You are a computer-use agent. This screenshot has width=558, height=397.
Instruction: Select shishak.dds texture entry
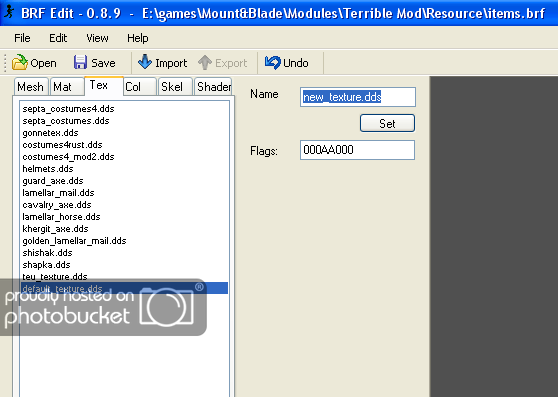(x=124, y=253)
